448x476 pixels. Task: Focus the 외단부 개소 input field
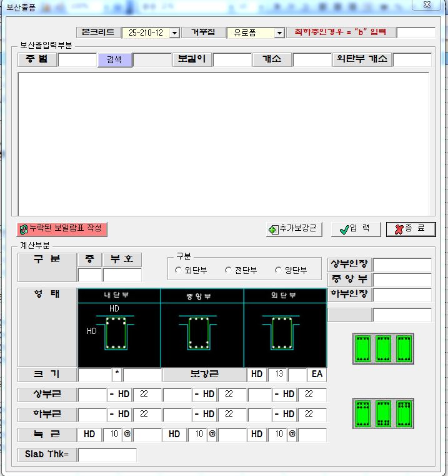[412, 60]
